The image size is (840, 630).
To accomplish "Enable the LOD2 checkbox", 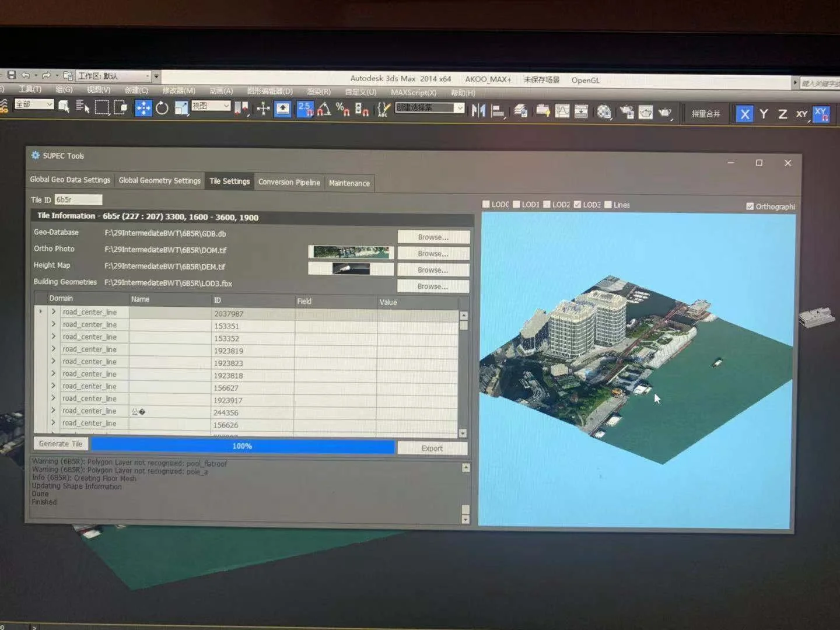I will (x=547, y=204).
